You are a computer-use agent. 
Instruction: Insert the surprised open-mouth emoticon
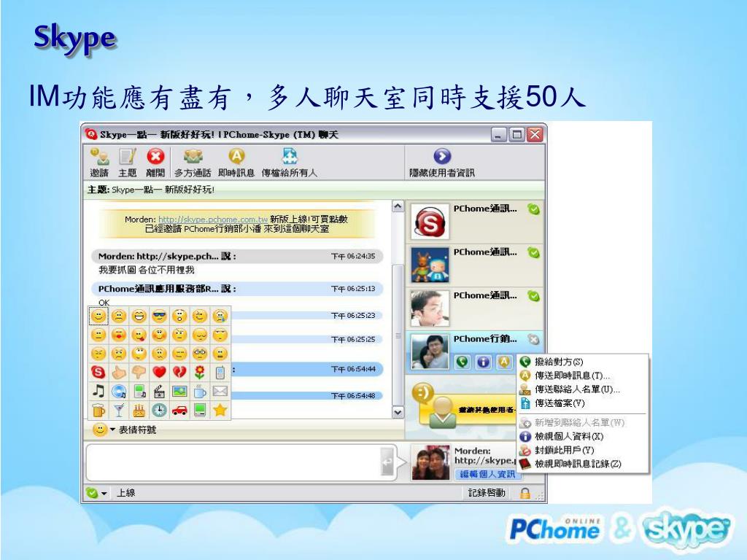179,316
